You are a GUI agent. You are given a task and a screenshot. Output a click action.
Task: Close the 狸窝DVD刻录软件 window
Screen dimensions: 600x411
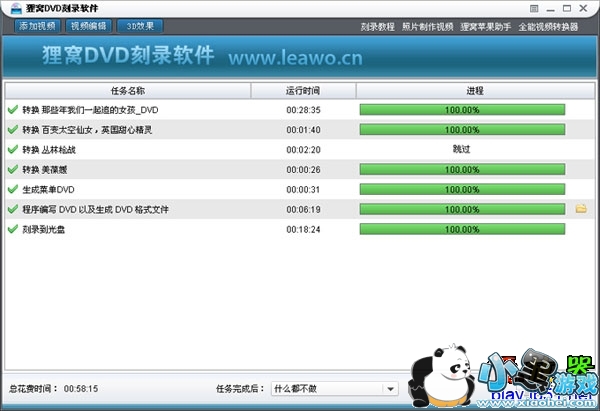click(583, 8)
